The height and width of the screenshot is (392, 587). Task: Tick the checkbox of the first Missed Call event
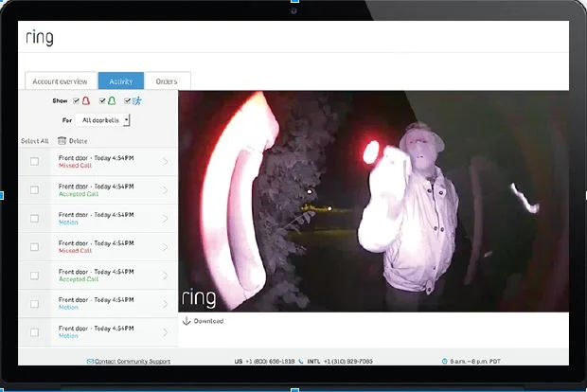34,161
